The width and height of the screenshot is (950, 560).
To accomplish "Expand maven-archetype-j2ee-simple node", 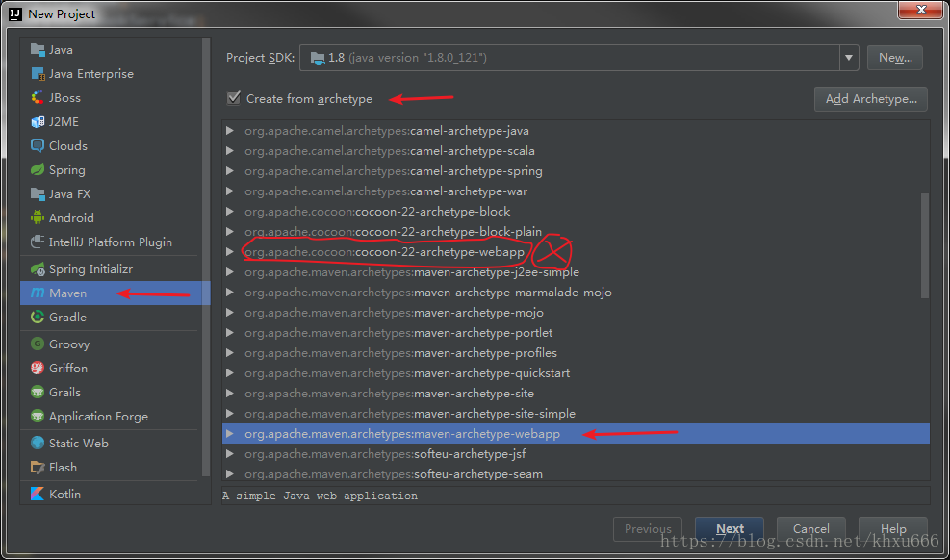I will click(230, 272).
